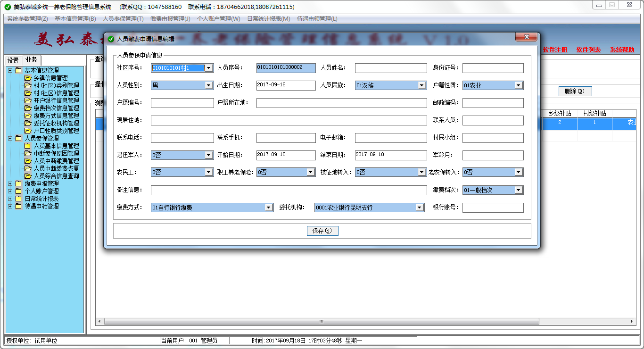Click the folder icon beside 委托征收机构管理

(x=28, y=123)
